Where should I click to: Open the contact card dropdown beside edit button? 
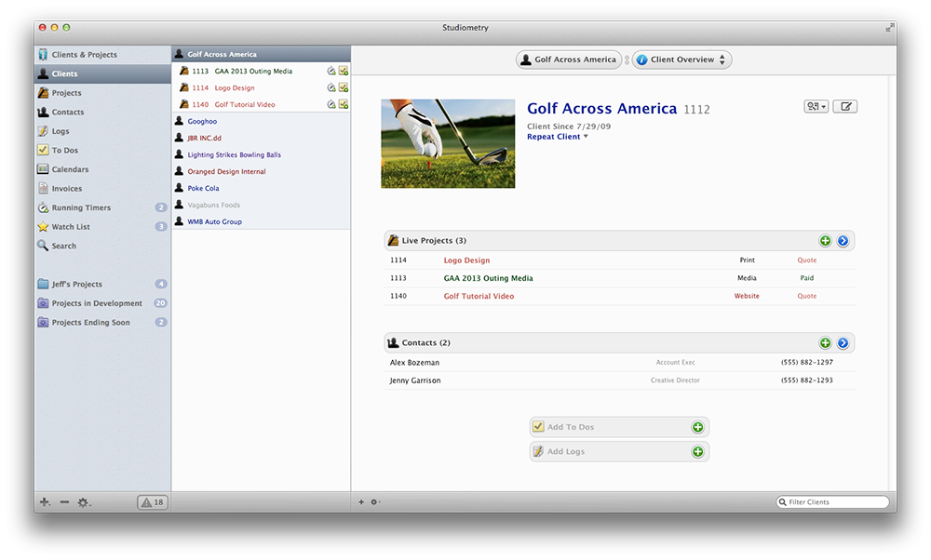point(816,107)
